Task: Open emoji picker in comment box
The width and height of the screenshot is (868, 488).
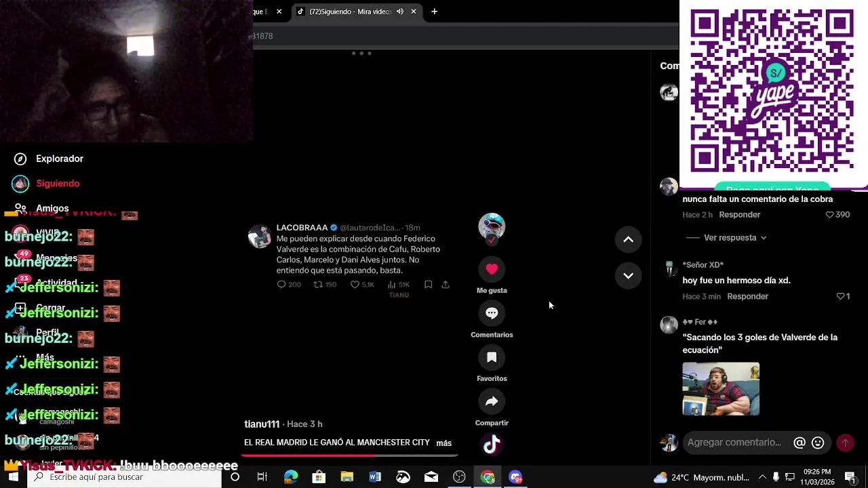Action: 818,443
